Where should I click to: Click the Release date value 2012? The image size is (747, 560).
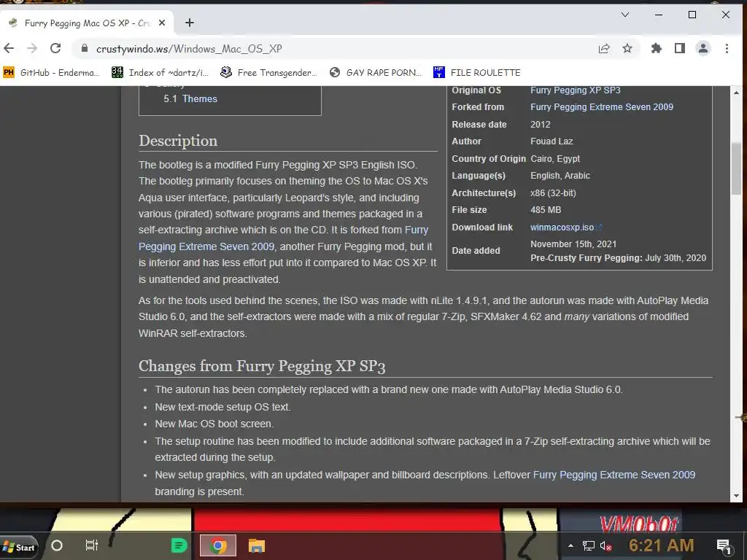coord(541,124)
